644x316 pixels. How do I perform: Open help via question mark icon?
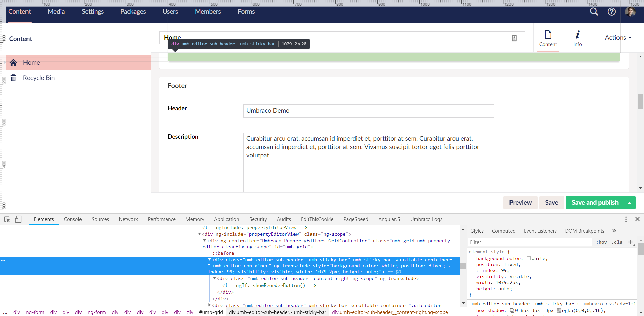(x=612, y=12)
